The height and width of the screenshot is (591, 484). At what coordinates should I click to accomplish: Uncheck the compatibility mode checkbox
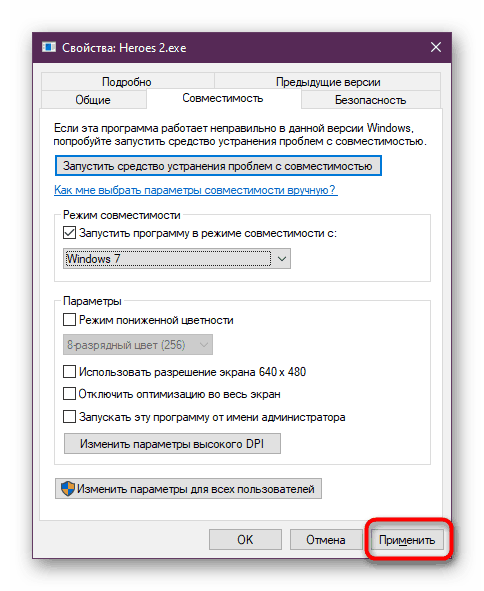tap(69, 233)
